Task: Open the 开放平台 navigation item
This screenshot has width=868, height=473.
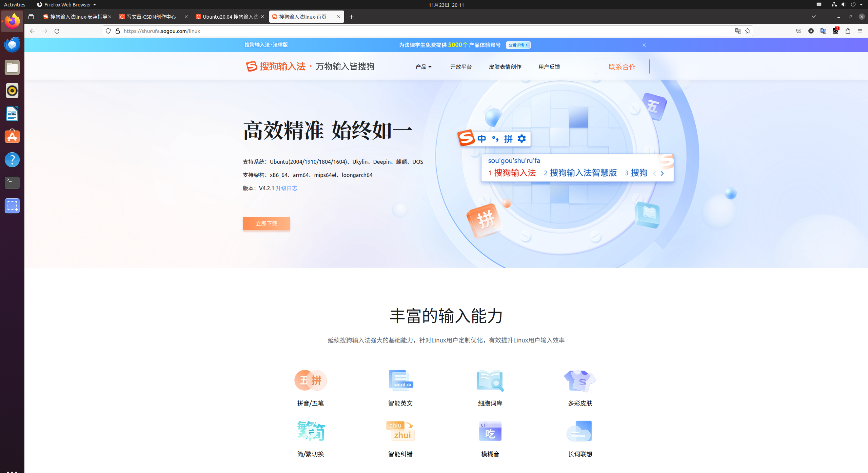Action: (461, 67)
